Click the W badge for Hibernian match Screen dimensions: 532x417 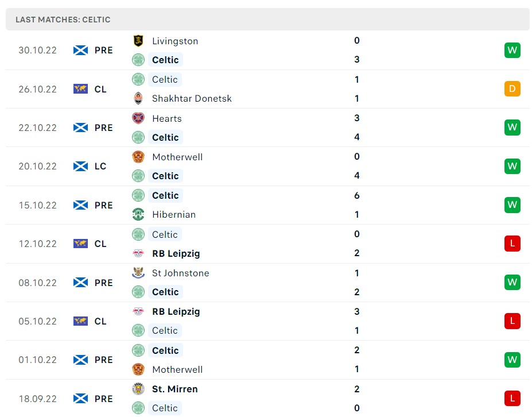pos(512,205)
